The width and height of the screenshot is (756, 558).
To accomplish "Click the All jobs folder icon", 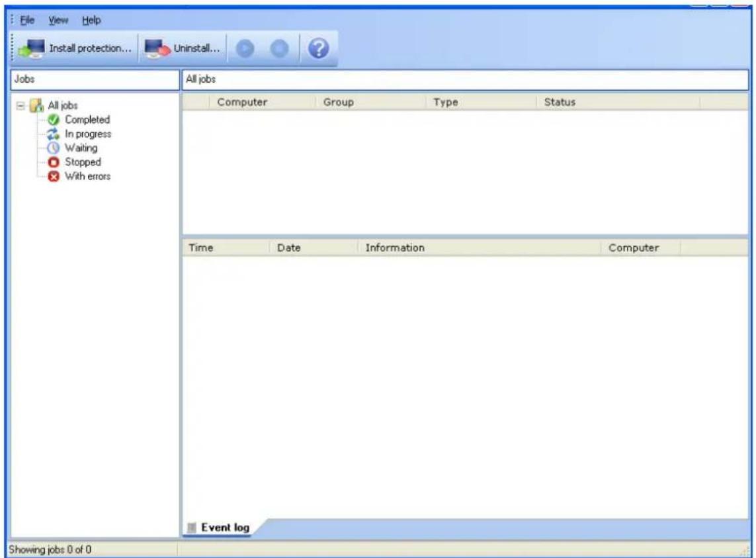I will click(x=36, y=105).
